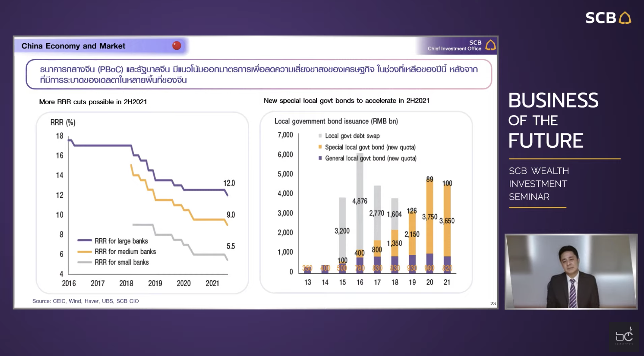The height and width of the screenshot is (356, 644).
Task: Click the China flag icon in slide header
Action: [x=177, y=45]
